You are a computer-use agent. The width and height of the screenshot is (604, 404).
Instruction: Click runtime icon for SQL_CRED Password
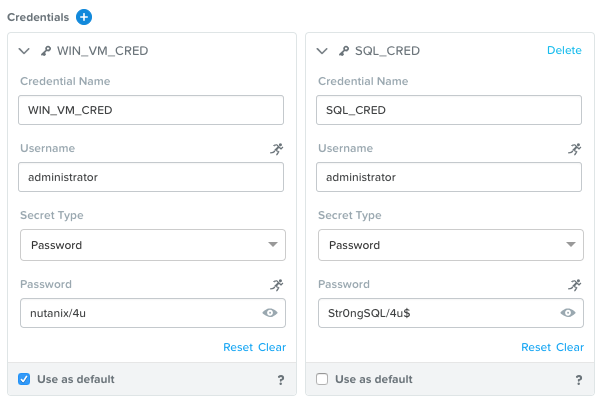[x=575, y=285]
